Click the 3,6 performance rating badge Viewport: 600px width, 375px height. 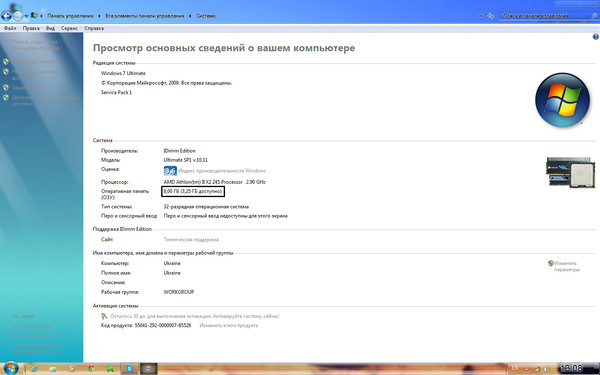pyautogui.click(x=170, y=171)
